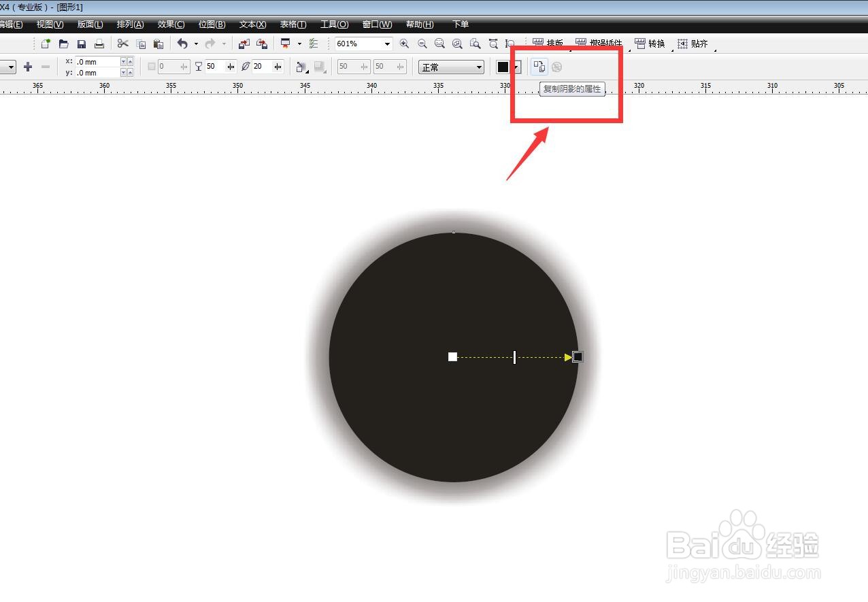Open the zoom level 601% dropdown

[x=388, y=44]
